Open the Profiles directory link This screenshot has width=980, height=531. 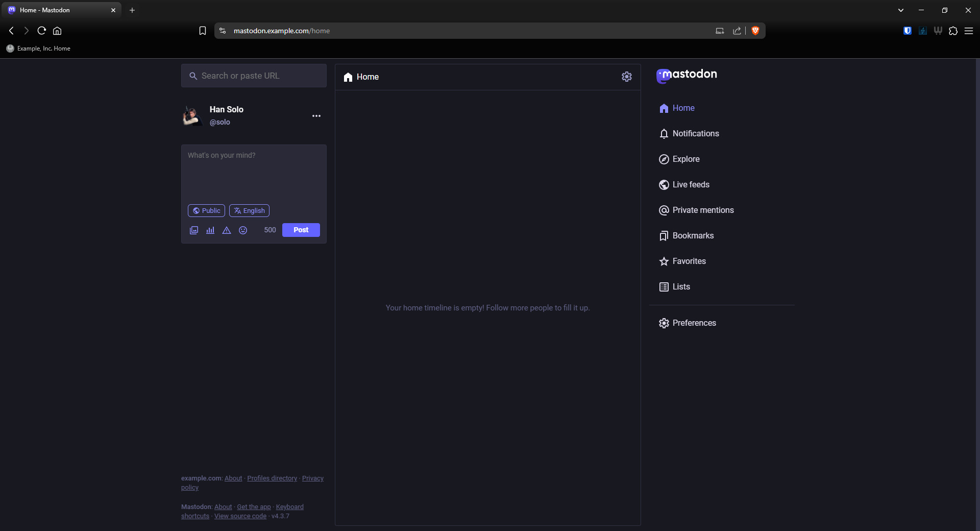[x=272, y=478]
